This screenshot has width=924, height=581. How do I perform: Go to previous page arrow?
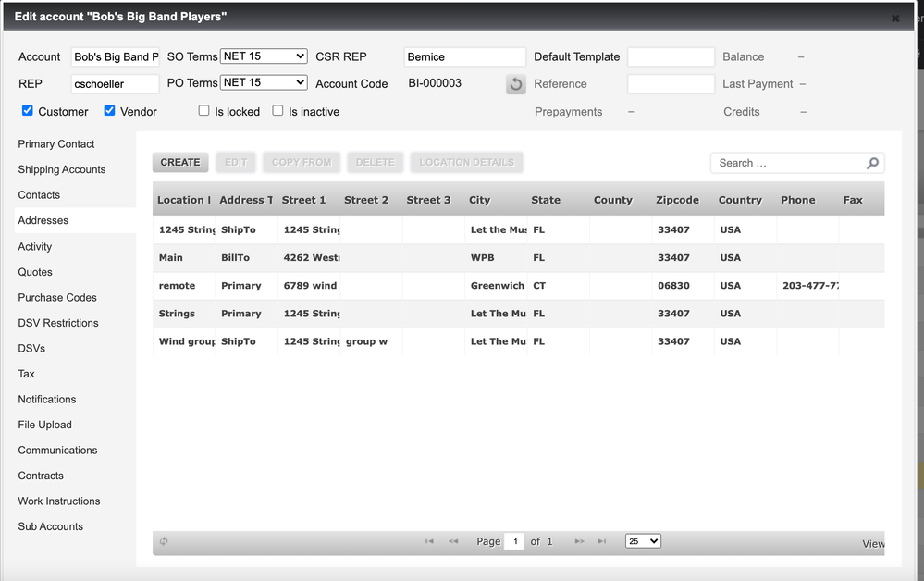coord(453,541)
